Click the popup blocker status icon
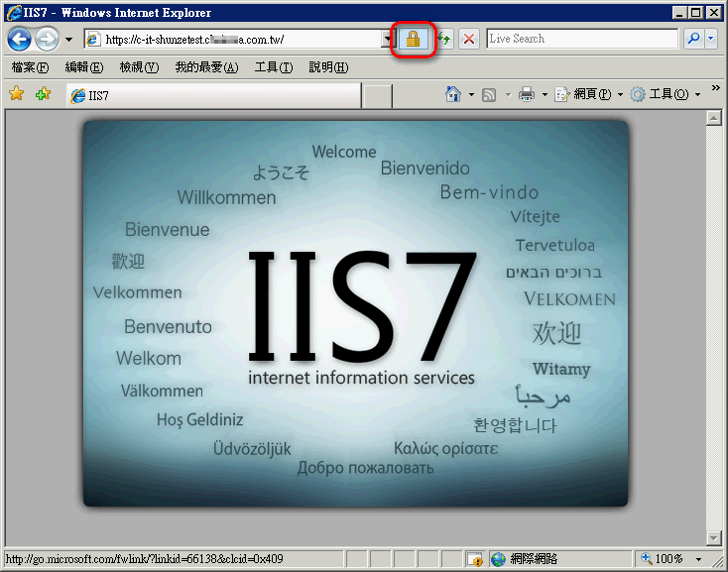Viewport: 728px width, 572px height. [x=475, y=559]
